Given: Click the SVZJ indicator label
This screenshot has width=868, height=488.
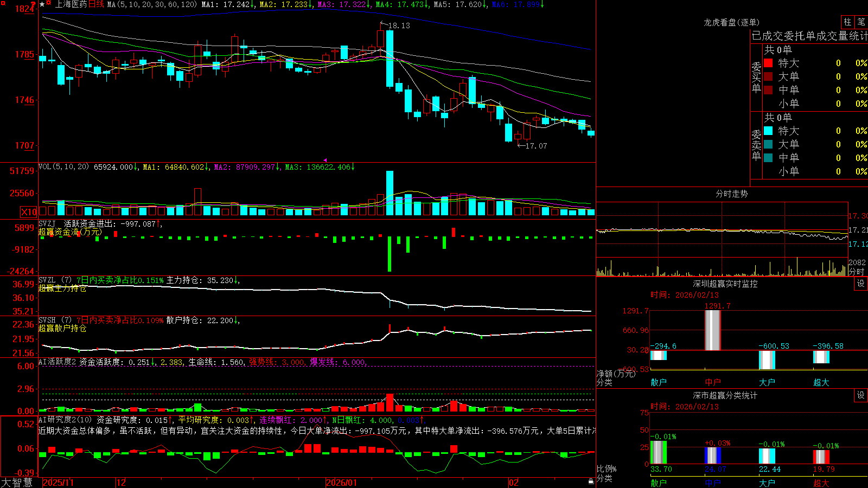Looking at the screenshot, I should click(x=47, y=223).
